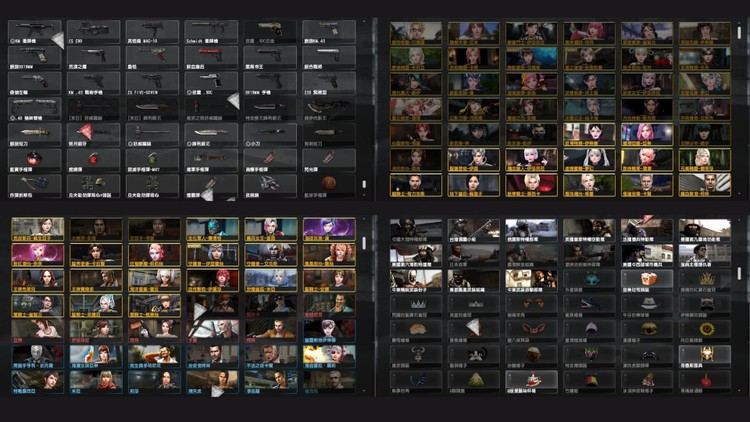The height and width of the screenshot is (422, 750).
Task: Choose the Schmidt submachine gun
Action: (x=211, y=32)
